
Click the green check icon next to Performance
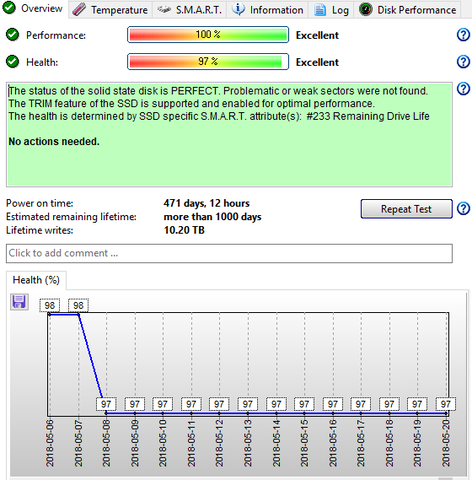[12, 35]
